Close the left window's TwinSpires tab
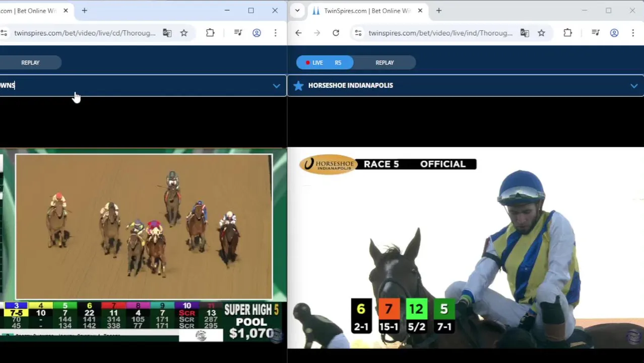 tap(66, 11)
